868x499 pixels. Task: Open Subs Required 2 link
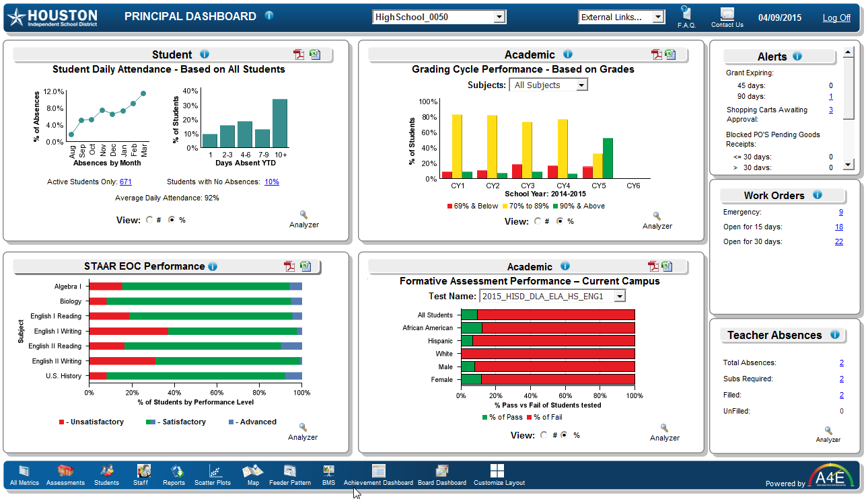tap(842, 379)
